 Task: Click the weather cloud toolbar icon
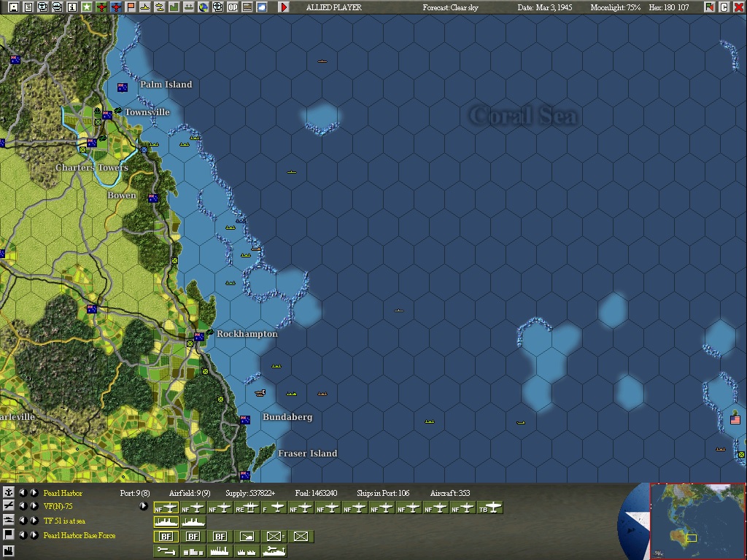click(262, 7)
